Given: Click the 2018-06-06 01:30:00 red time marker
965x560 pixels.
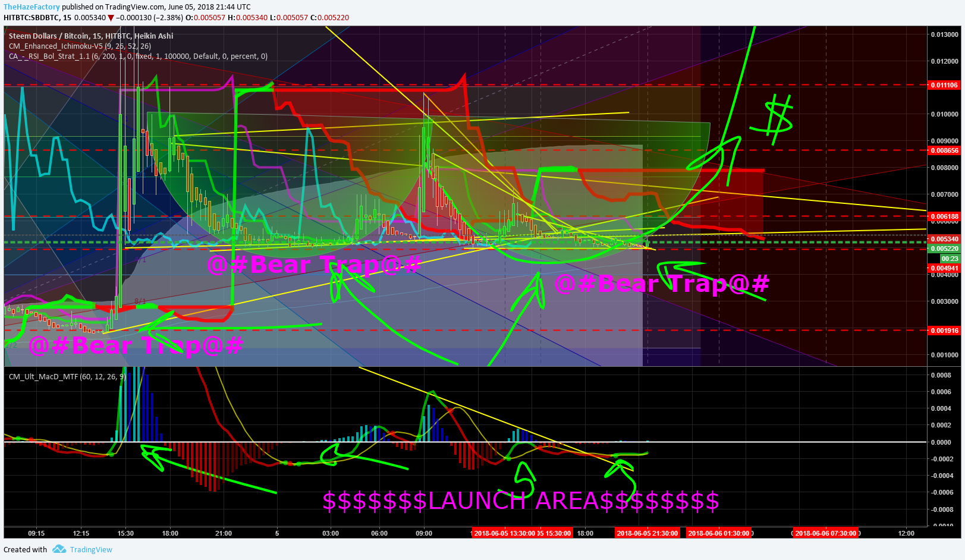Looking at the screenshot, I should 718,533.
